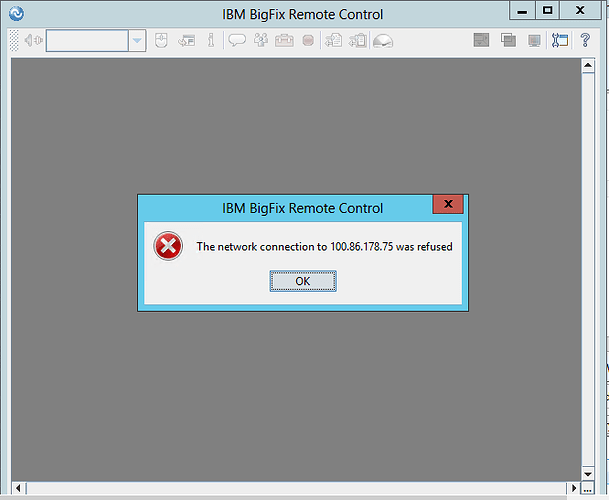This screenshot has height=500, width=609.
Task: Click the send clipboard to target icon
Action: 333,40
